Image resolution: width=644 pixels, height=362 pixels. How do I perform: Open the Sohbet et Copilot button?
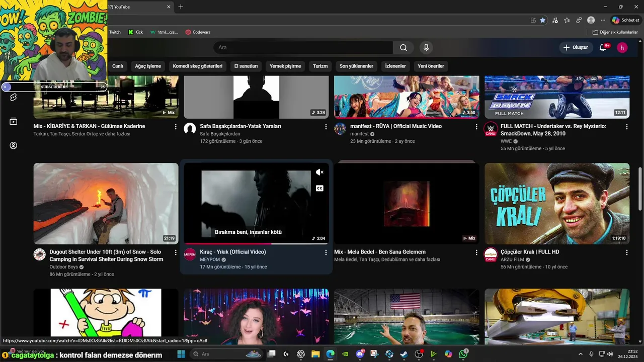pyautogui.click(x=625, y=20)
